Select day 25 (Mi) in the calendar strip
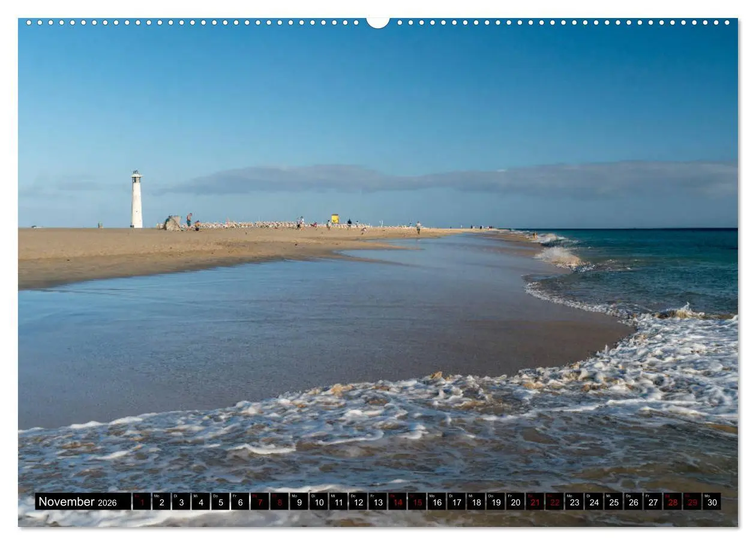The image size is (756, 545). click(613, 502)
